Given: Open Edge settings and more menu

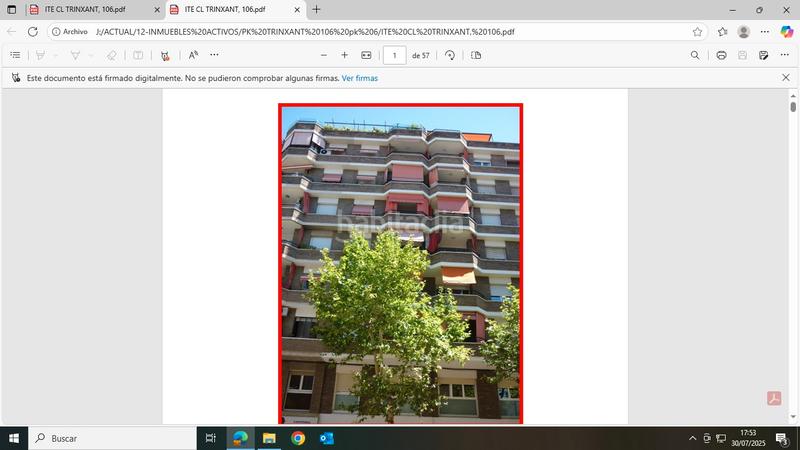Looking at the screenshot, I should 764,32.
